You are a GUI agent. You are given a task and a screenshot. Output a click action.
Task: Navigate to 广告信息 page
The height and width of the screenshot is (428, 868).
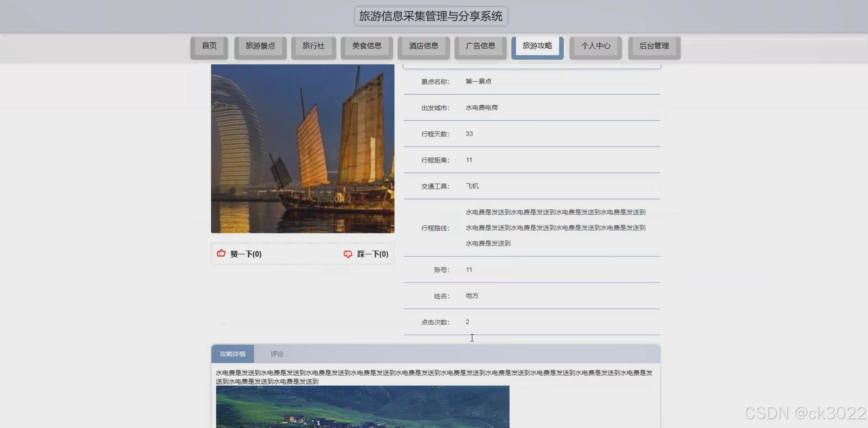[x=481, y=46]
